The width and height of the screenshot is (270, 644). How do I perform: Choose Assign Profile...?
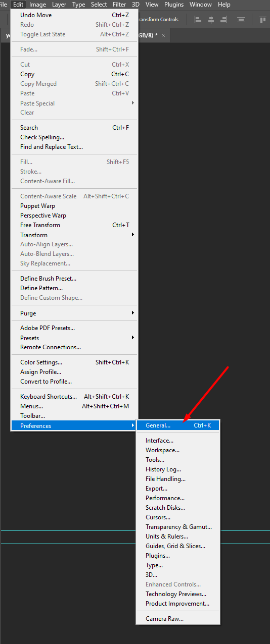point(74,372)
